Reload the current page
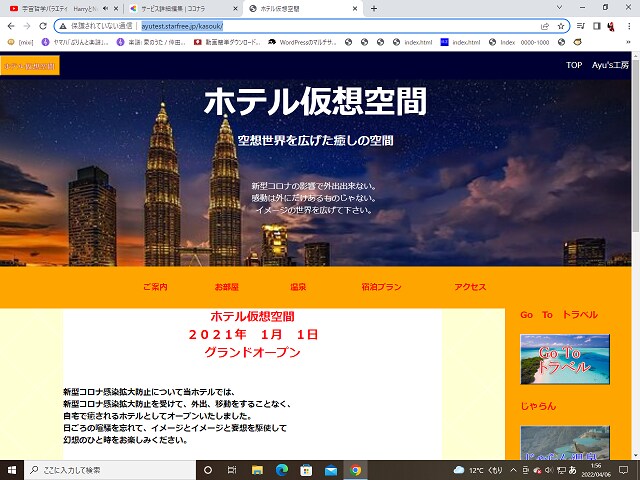 (x=43, y=26)
